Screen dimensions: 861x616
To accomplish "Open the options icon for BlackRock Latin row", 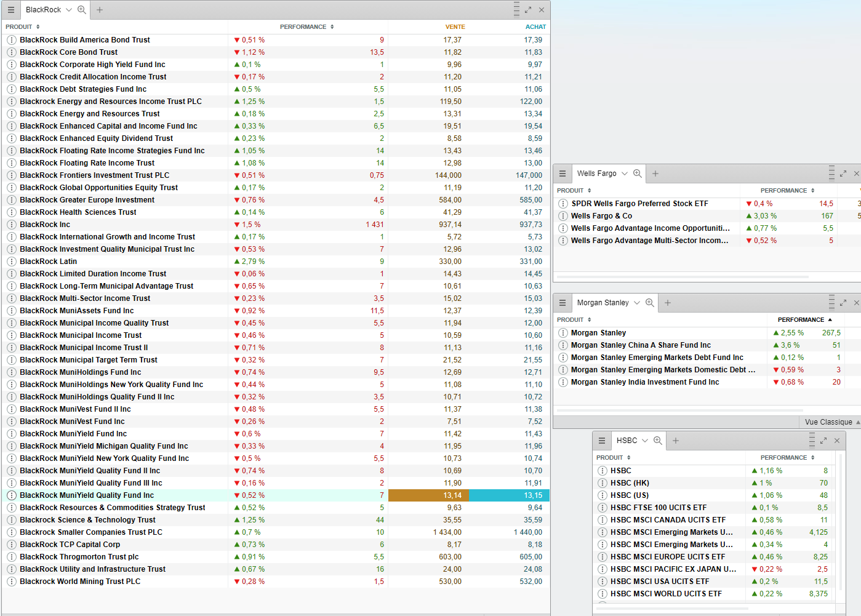I will (12, 262).
